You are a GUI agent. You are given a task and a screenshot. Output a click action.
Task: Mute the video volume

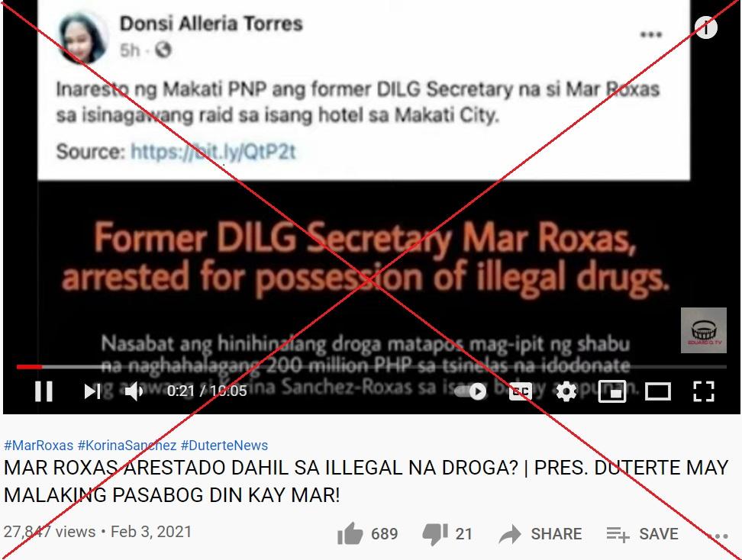pos(134,391)
